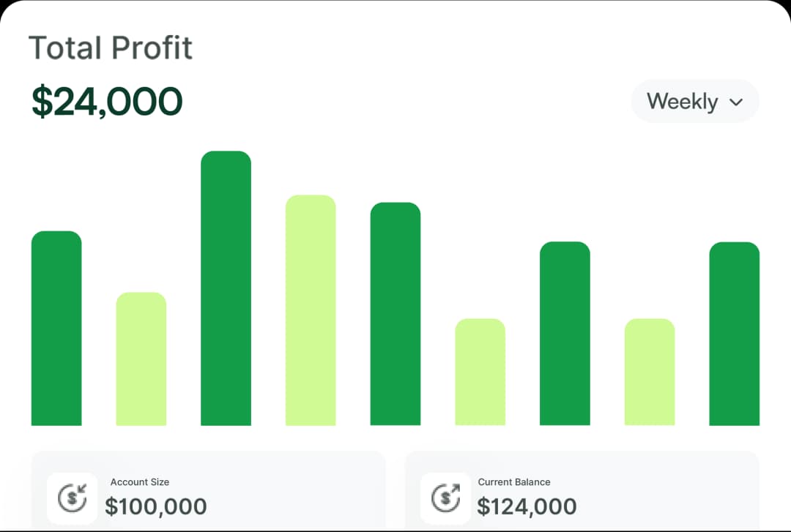This screenshot has height=532, width=791.
Task: Select the first dark green bar in the chart
Action: pyautogui.click(x=56, y=328)
